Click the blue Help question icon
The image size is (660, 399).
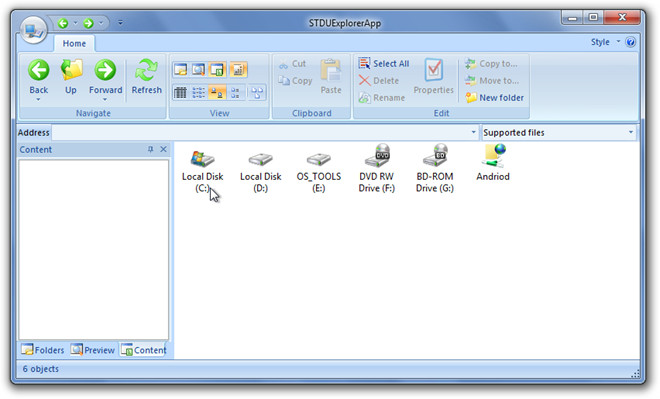[631, 42]
